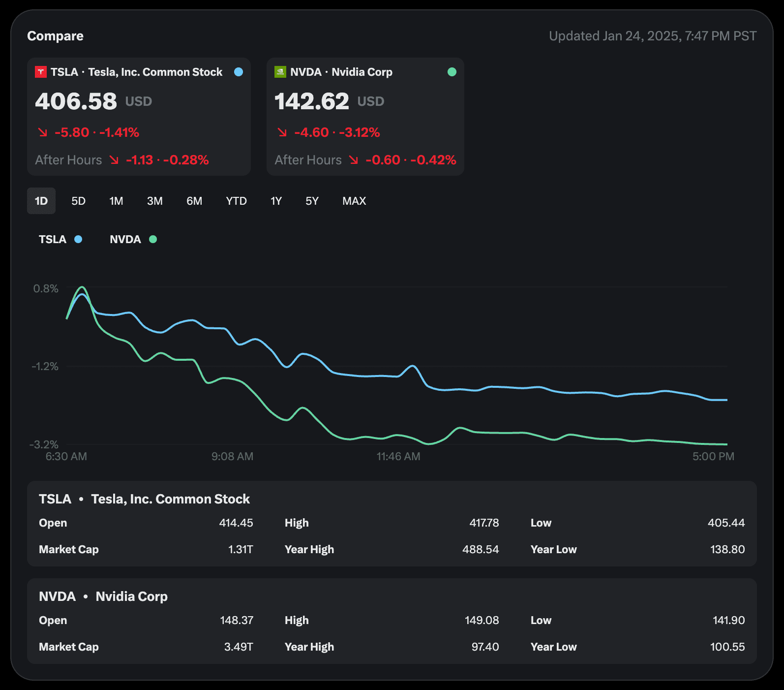Click the NVDA Nvidia Corp details heading
784x690 pixels.
tap(103, 596)
